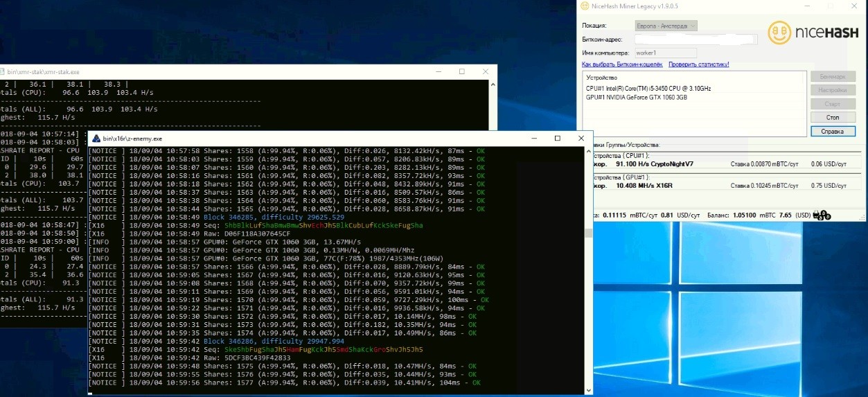
Task: Open the Локация location dropdown
Action: [666, 26]
